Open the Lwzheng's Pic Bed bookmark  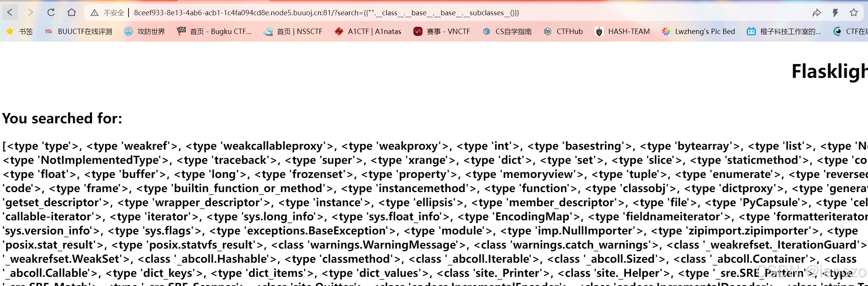pyautogui.click(x=698, y=31)
